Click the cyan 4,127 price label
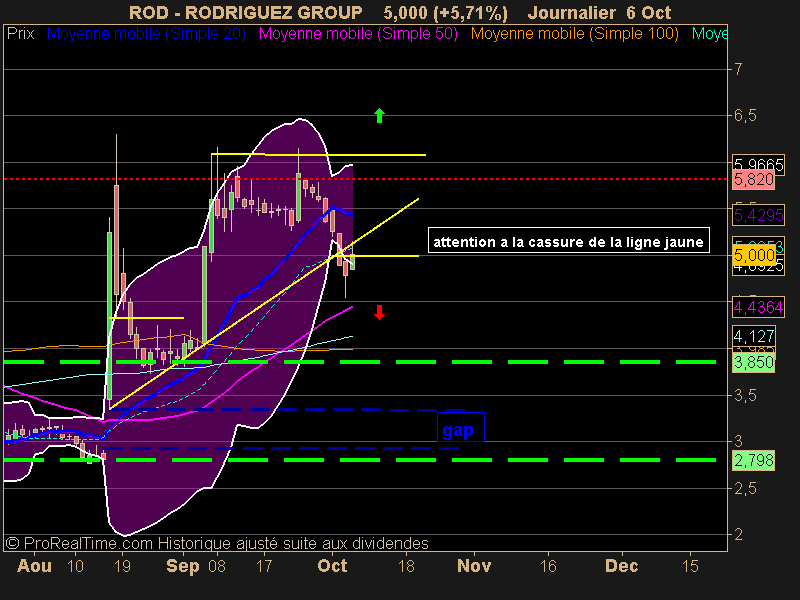Image resolution: width=800 pixels, height=600 pixels. point(754,336)
